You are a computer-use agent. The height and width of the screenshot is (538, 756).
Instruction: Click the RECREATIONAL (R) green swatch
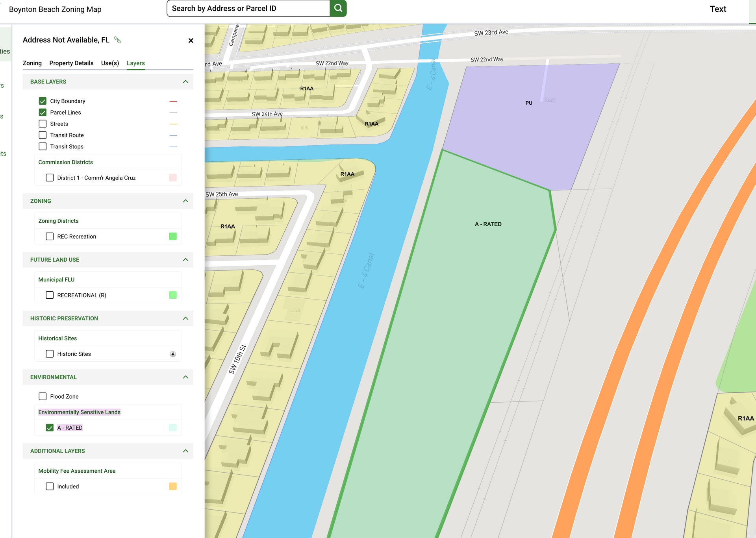(x=173, y=295)
